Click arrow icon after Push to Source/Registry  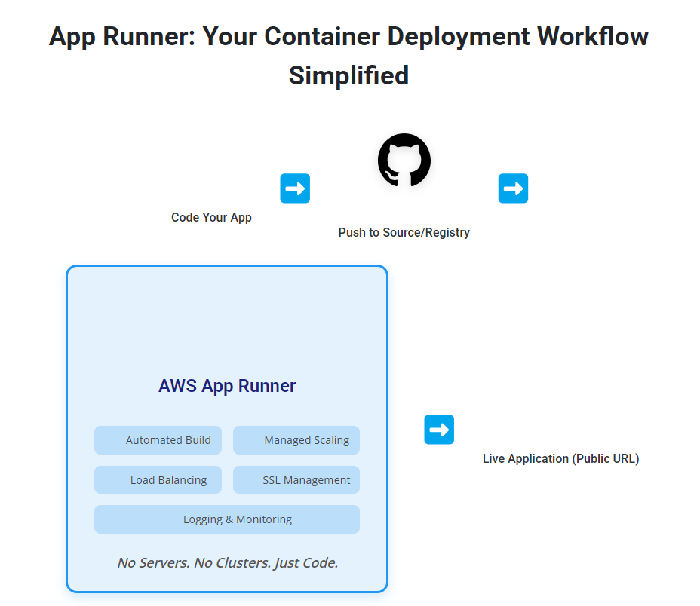(x=513, y=188)
